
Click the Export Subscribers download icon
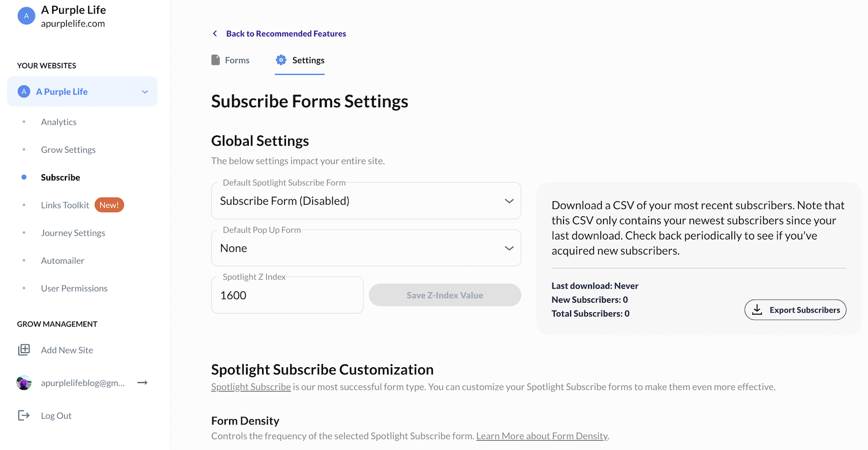(757, 310)
